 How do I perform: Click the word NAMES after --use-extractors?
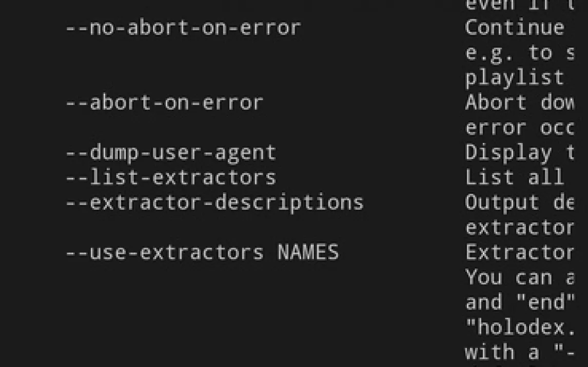pos(308,252)
